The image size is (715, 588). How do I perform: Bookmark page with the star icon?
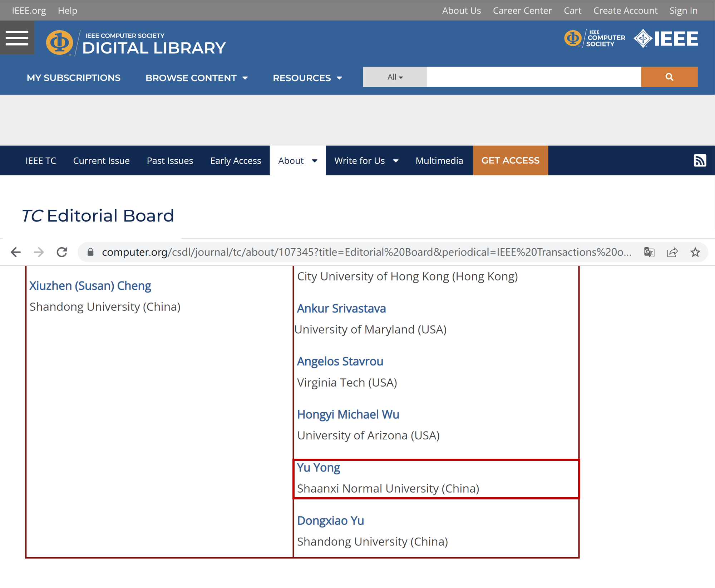tap(695, 252)
